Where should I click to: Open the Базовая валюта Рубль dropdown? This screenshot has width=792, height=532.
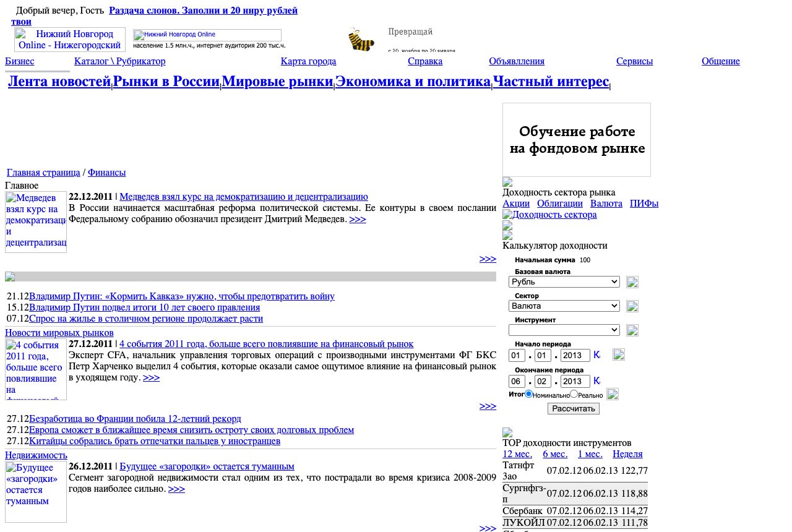[564, 282]
